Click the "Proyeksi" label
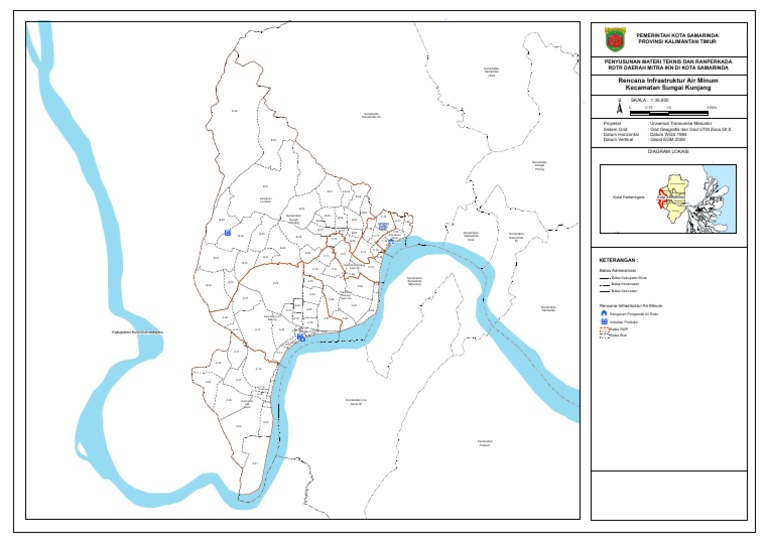This screenshot has height=542, width=768. coord(612,124)
